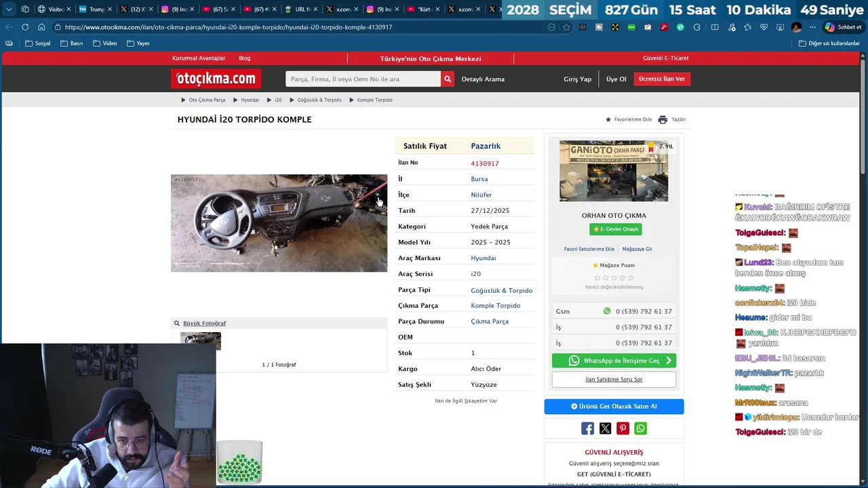Open Blog link in top bar
The height and width of the screenshot is (488, 868).
tap(244, 58)
